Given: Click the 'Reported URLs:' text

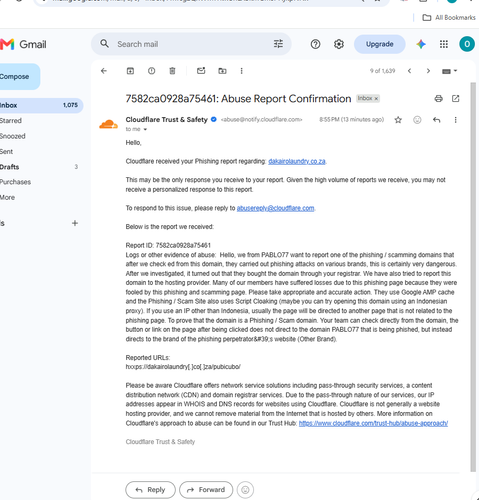Looking at the screenshot, I should pyautogui.click(x=148, y=358).
